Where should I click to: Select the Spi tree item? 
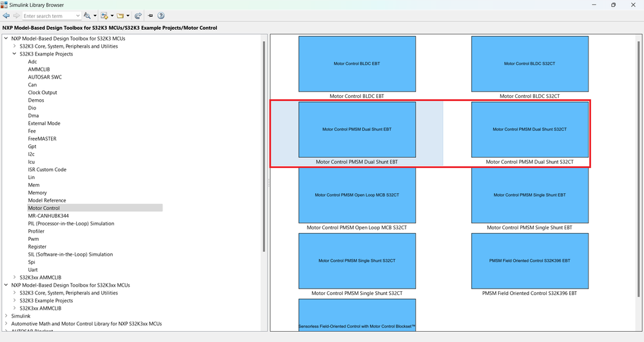[32, 262]
